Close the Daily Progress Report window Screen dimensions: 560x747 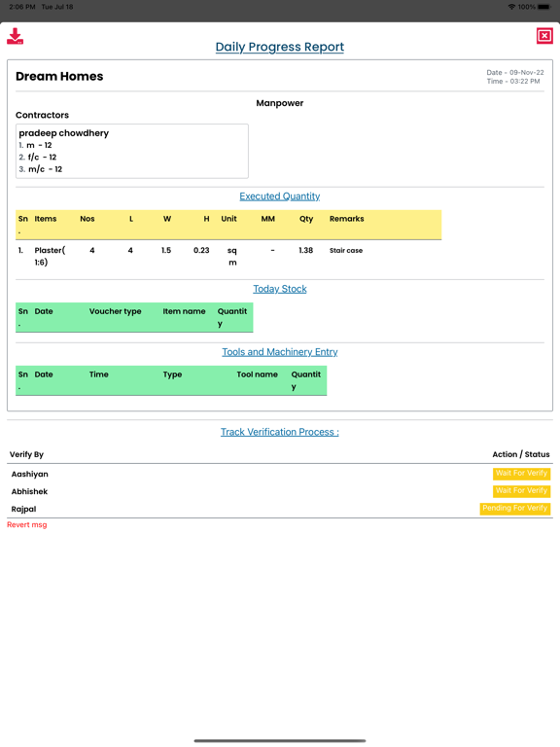[544, 36]
